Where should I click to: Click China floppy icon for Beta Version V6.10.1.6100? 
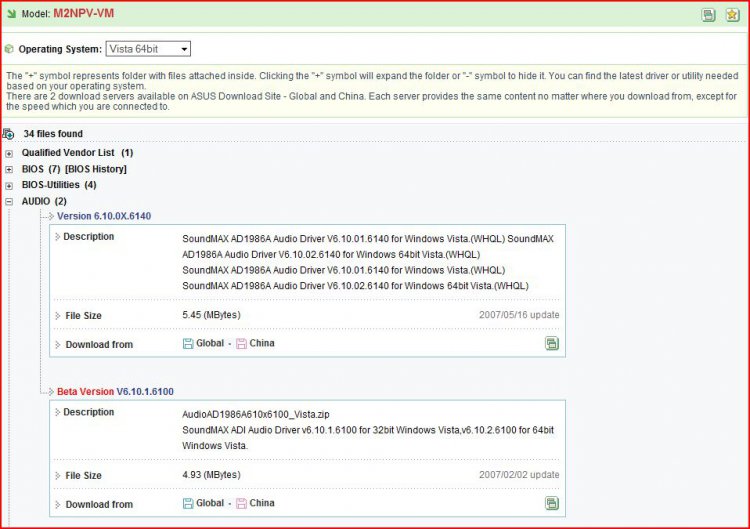pos(242,503)
